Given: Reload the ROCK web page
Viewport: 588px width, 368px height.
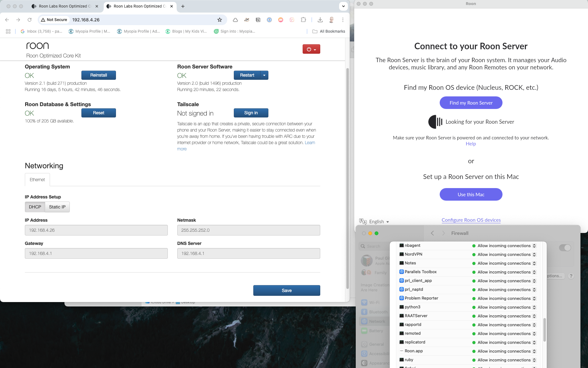Looking at the screenshot, I should tap(30, 20).
